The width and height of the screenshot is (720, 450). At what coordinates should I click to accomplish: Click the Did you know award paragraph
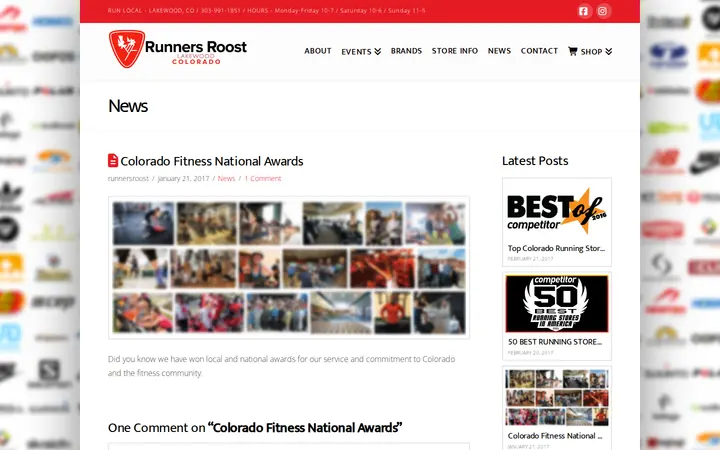281,366
